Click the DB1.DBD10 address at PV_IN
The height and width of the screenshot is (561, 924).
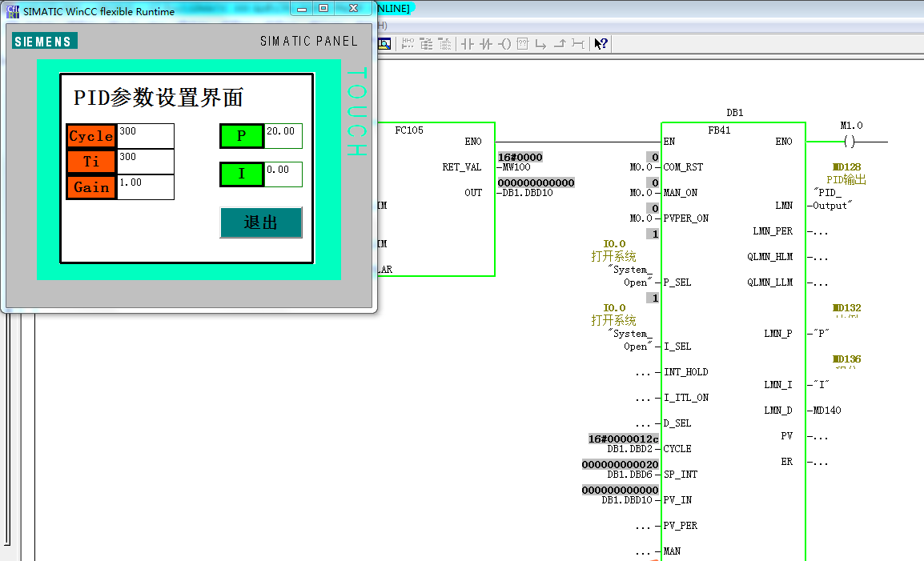pos(627,500)
